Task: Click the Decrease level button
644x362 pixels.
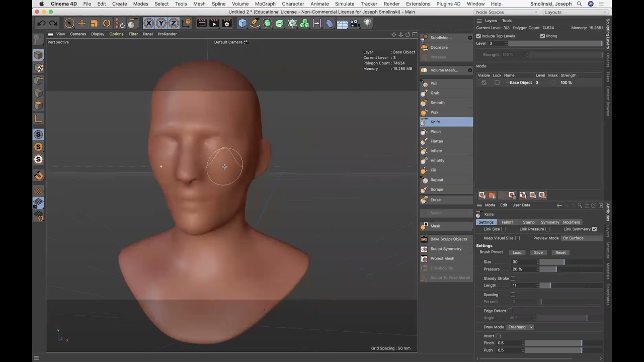Action: pyautogui.click(x=446, y=47)
